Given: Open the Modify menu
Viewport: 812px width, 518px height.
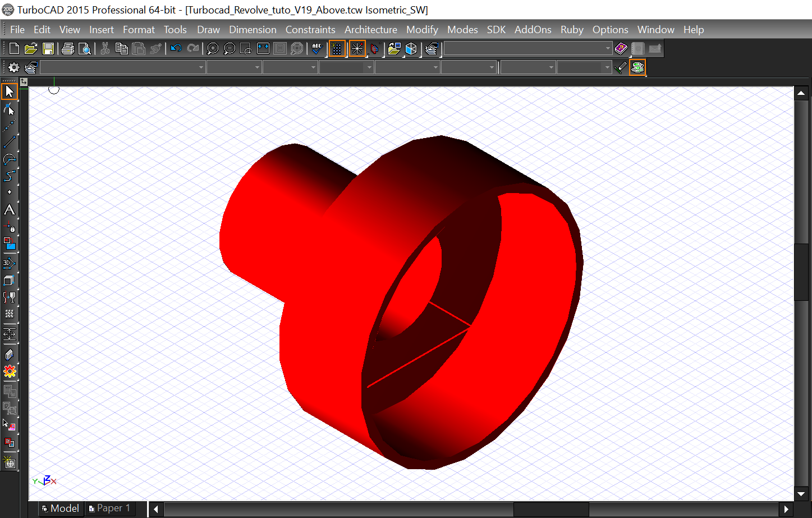Looking at the screenshot, I should click(x=422, y=30).
